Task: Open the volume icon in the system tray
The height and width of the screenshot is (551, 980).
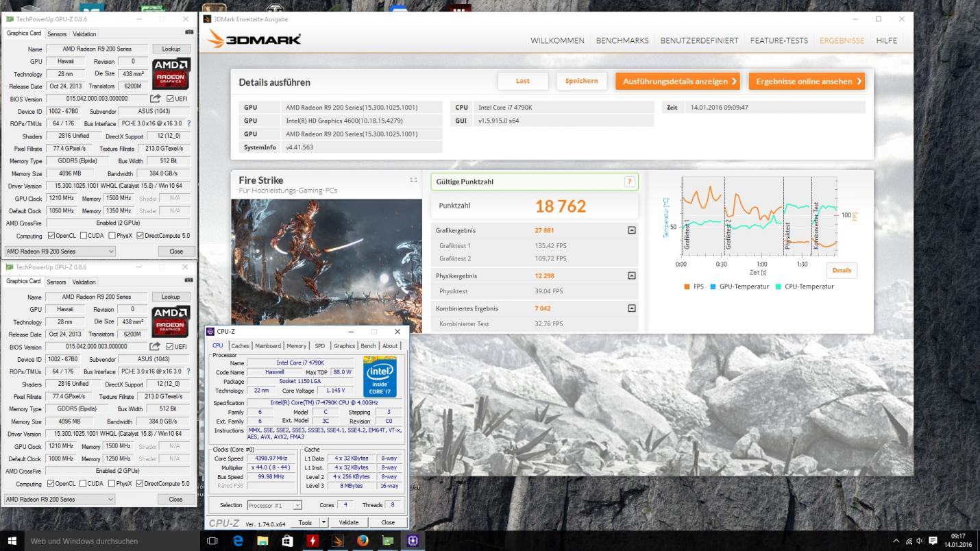Action: [x=920, y=541]
